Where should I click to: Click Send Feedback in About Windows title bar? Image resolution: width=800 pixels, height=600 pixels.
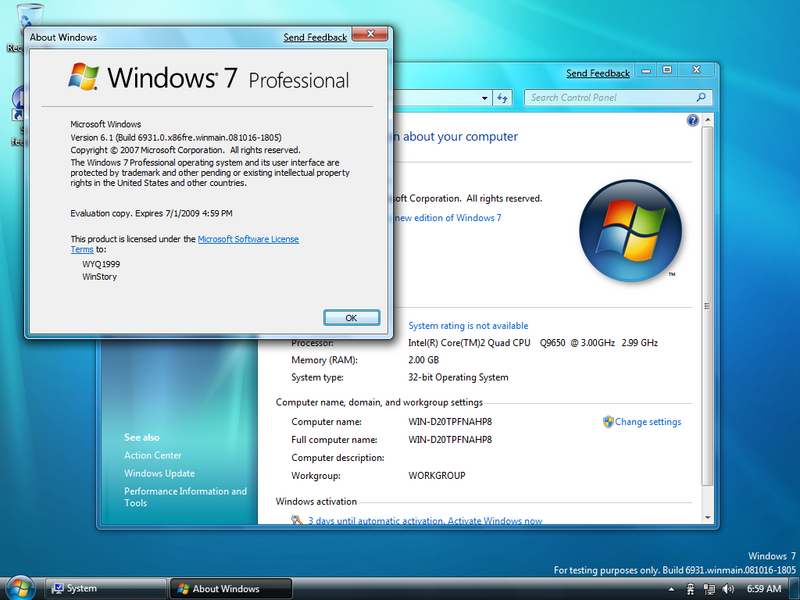pos(315,37)
